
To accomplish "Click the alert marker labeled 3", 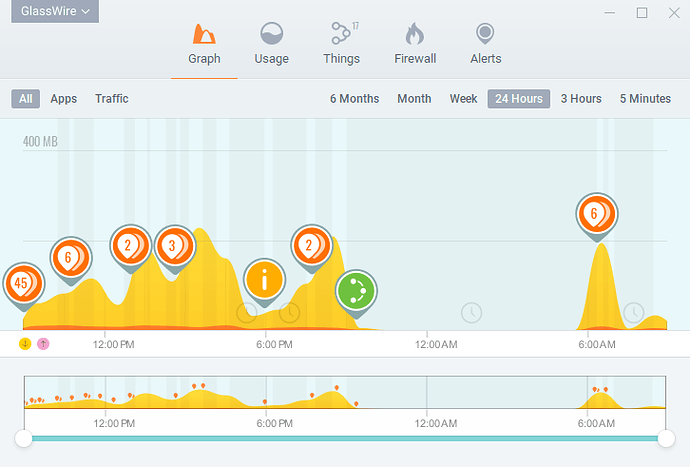I will click(x=173, y=245).
